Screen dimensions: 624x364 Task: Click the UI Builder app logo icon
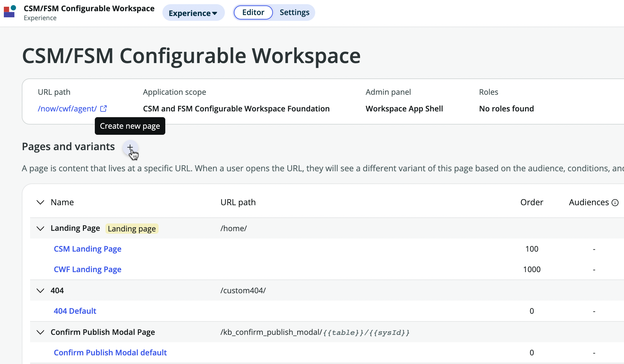tap(10, 11)
